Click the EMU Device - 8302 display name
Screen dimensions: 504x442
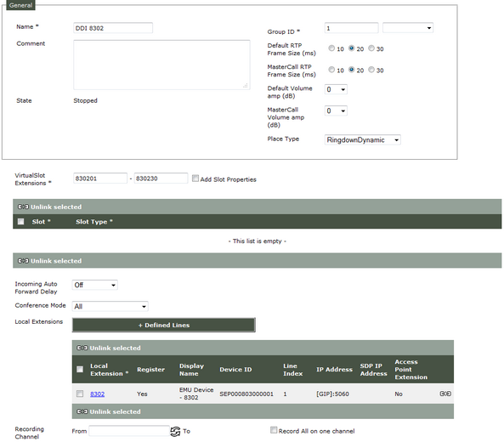point(196,394)
